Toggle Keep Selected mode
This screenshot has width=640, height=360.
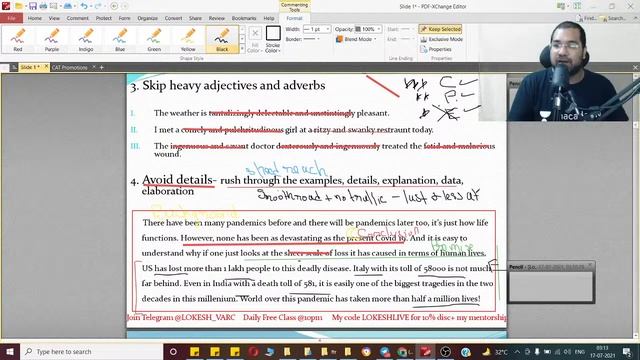[x=440, y=29]
